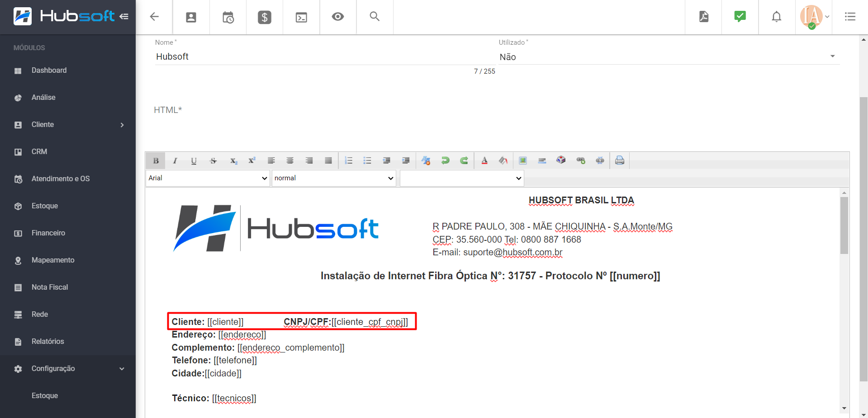868x418 pixels.
Task: Redo the last edit in editor
Action: click(x=464, y=160)
